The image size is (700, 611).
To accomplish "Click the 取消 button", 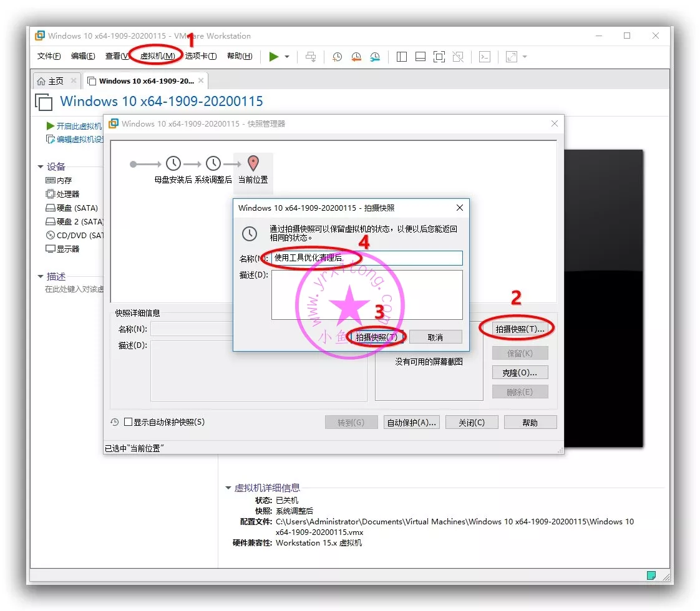I will [435, 337].
